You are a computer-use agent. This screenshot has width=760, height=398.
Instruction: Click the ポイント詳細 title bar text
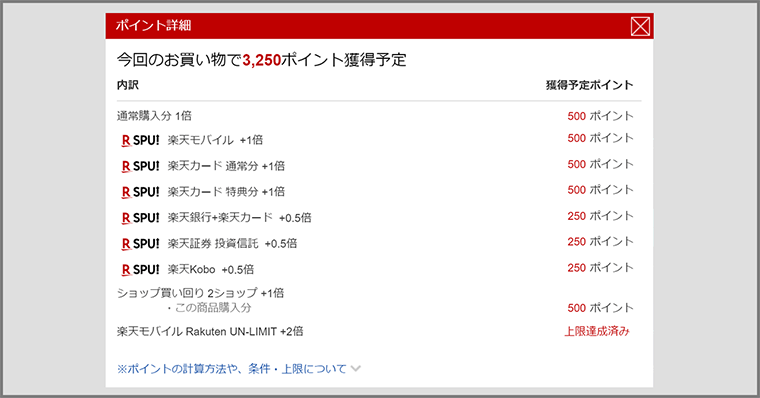click(153, 26)
